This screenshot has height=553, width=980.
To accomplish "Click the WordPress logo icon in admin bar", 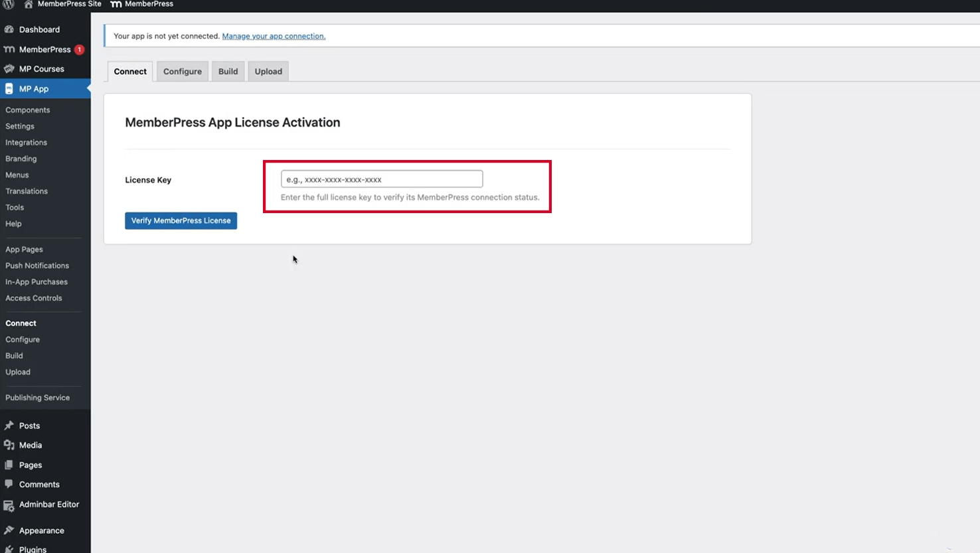I will pos(9,4).
